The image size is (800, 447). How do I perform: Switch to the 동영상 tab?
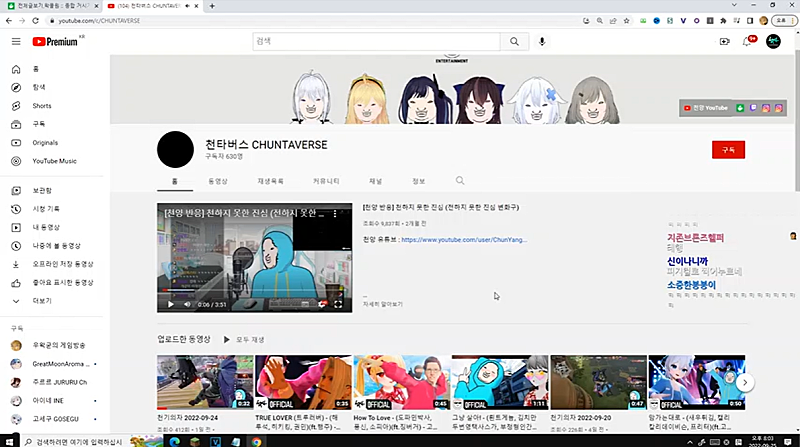(218, 181)
